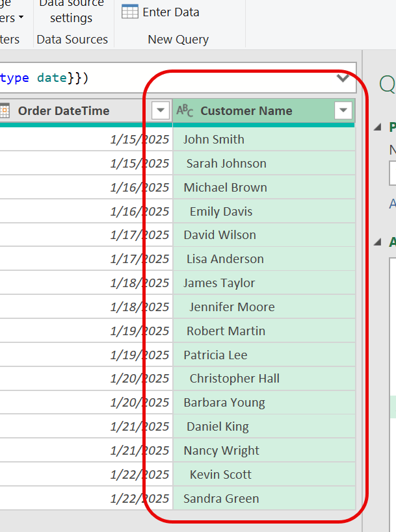Select the Christopher Hall cell
The image size is (396, 532).
pyautogui.click(x=264, y=378)
